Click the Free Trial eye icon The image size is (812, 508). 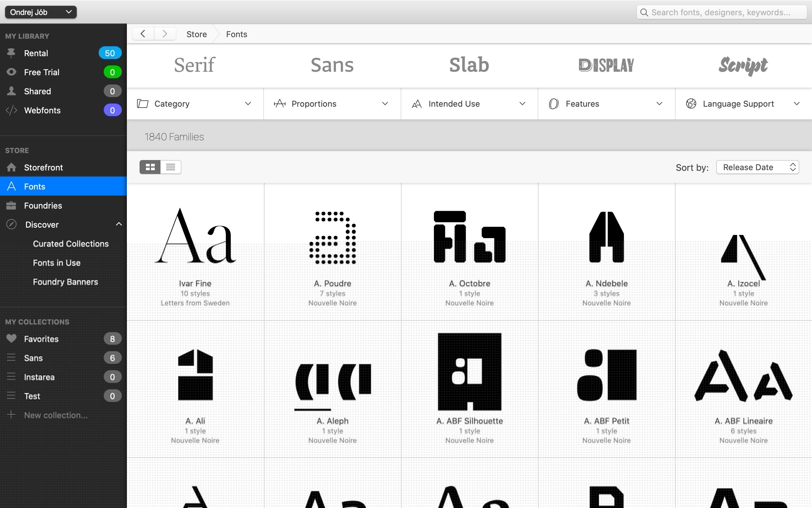pyautogui.click(x=11, y=72)
